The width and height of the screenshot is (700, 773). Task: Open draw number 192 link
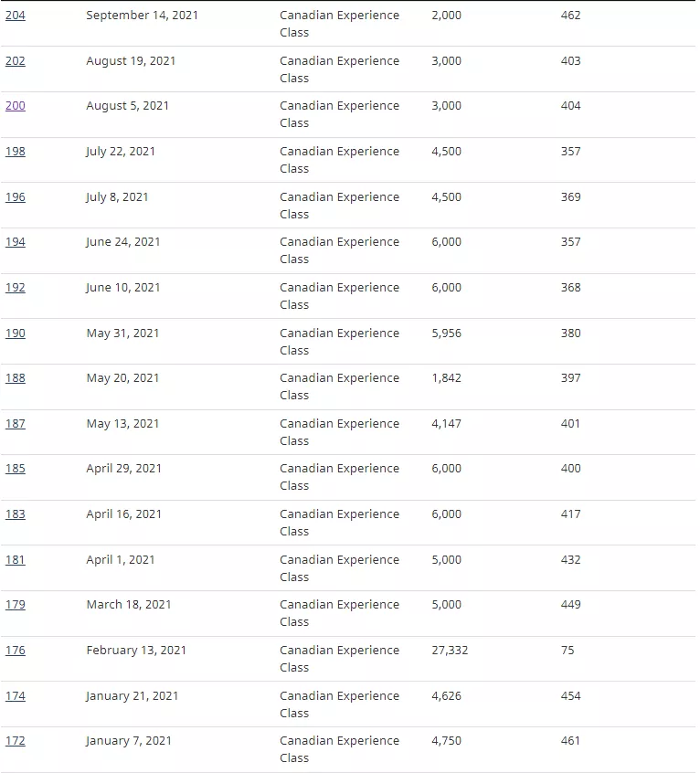(16, 288)
